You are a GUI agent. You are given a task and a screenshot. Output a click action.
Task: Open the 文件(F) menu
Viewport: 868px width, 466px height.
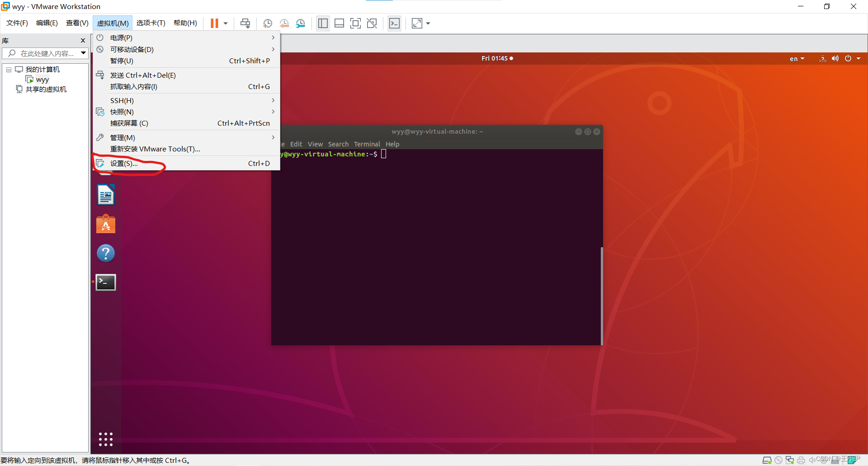pos(17,23)
